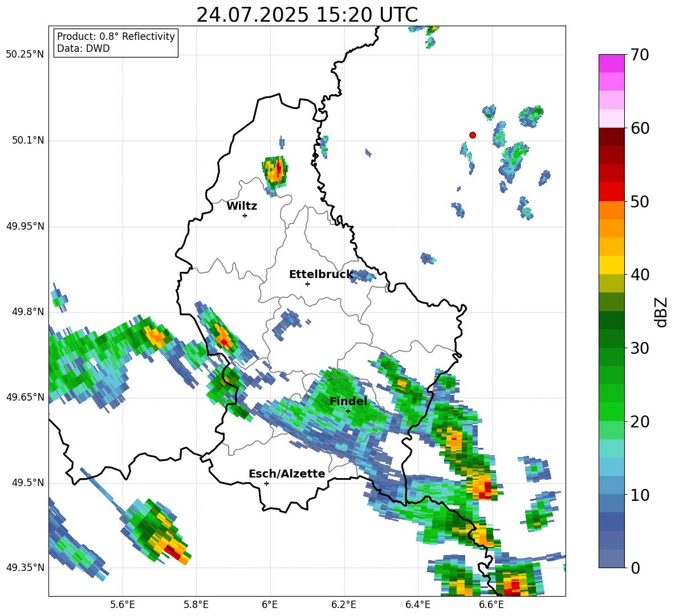Click the colorbar 70 tick label
This screenshot has height=616, width=675.
640,55
